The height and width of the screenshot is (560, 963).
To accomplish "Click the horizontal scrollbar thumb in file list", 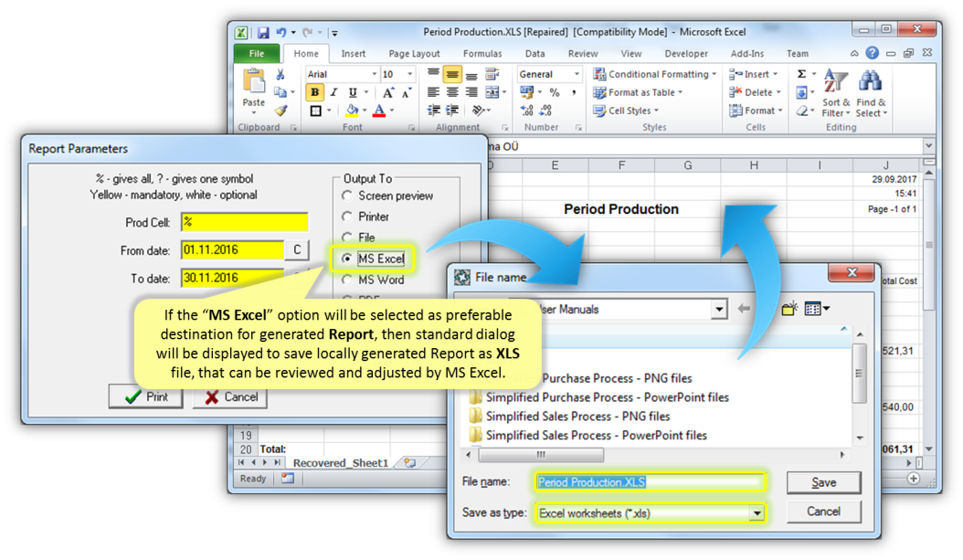I will click(x=541, y=455).
